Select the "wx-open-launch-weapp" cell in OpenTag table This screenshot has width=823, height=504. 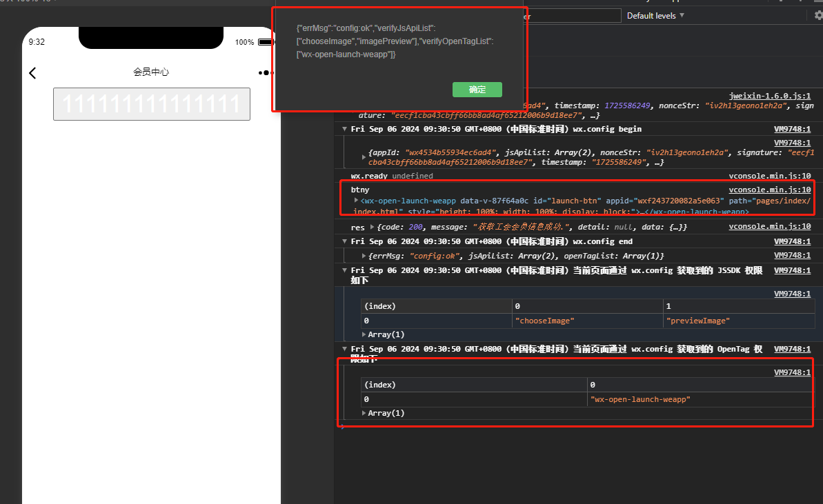700,400
